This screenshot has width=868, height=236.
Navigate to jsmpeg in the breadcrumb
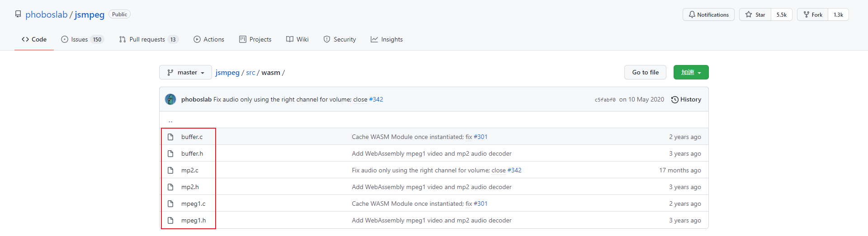(x=227, y=73)
